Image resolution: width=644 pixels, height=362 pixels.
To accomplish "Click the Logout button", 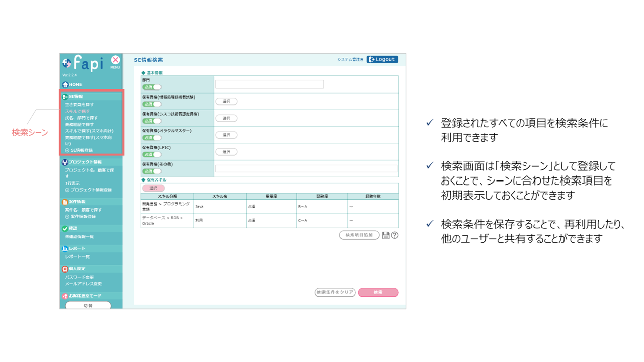I will [382, 59].
